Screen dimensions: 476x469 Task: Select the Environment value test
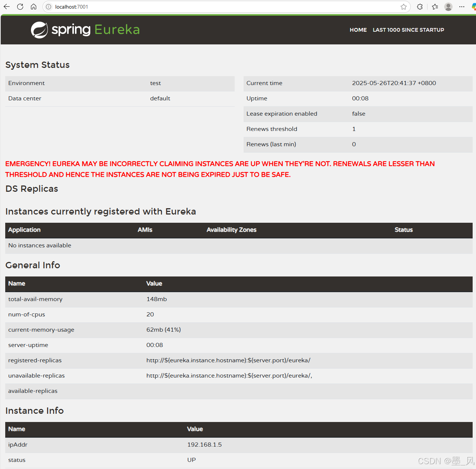(x=156, y=83)
